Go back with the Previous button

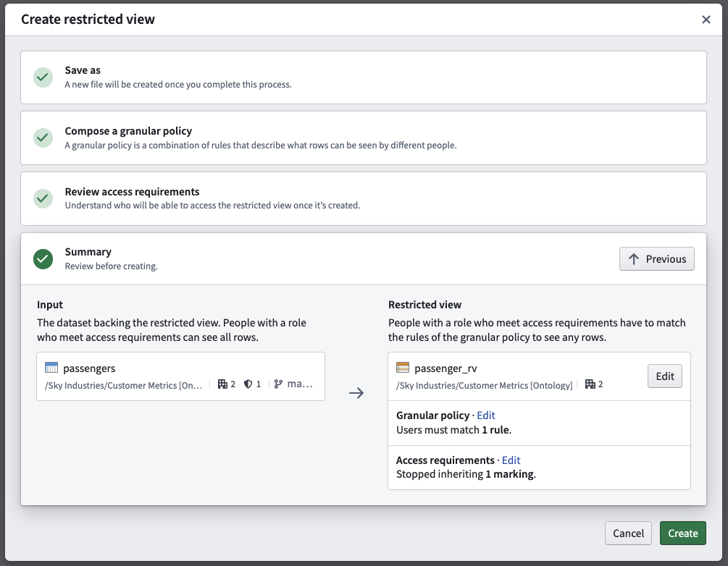pos(656,259)
